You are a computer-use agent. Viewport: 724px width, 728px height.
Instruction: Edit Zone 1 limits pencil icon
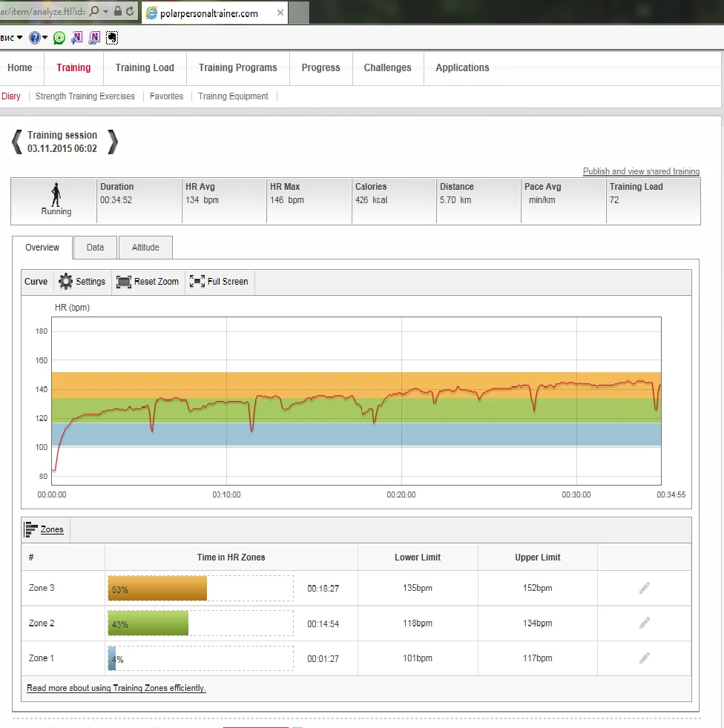[x=644, y=658]
